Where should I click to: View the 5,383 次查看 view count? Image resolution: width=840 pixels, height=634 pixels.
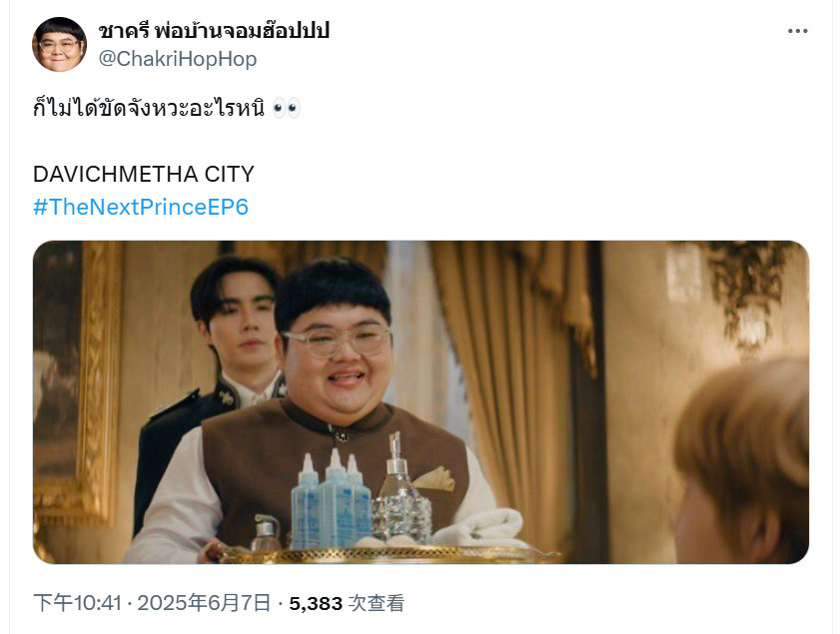[347, 603]
